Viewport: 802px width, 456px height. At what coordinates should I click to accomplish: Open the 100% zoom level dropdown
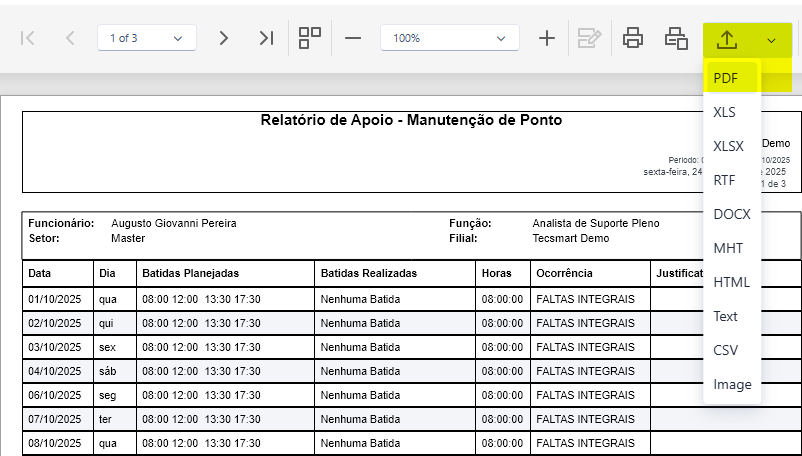coord(450,38)
